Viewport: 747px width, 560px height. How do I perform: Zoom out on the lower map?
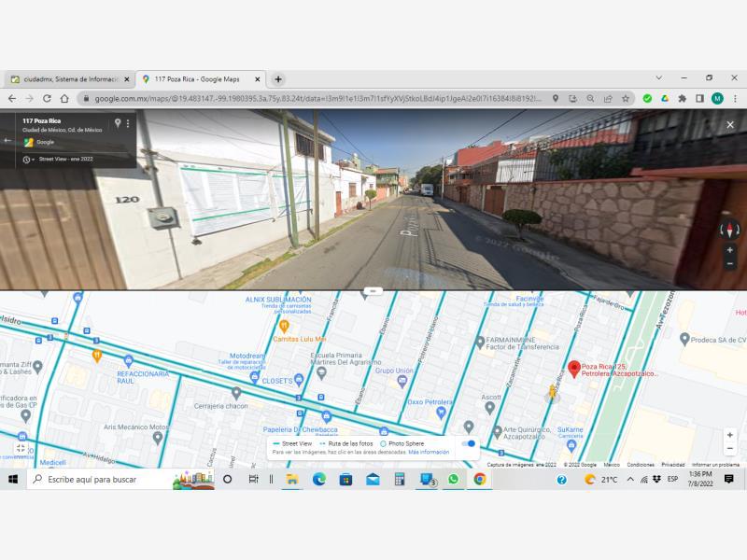[x=730, y=448]
